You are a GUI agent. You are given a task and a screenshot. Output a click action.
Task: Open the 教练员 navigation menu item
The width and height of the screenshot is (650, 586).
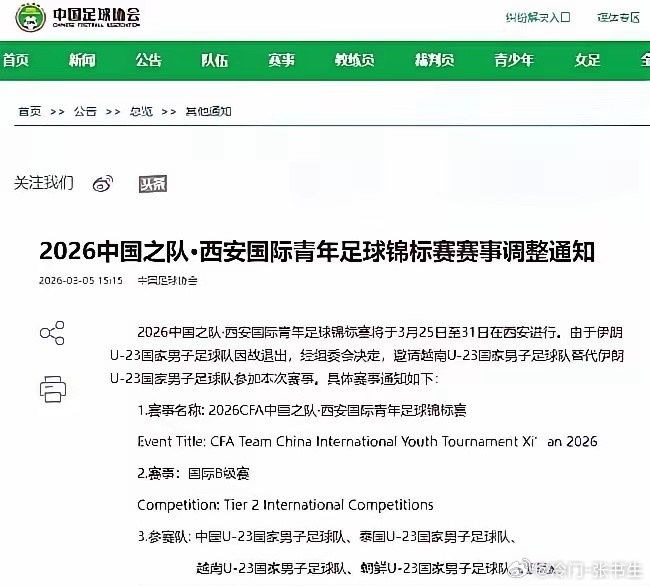[x=354, y=61]
